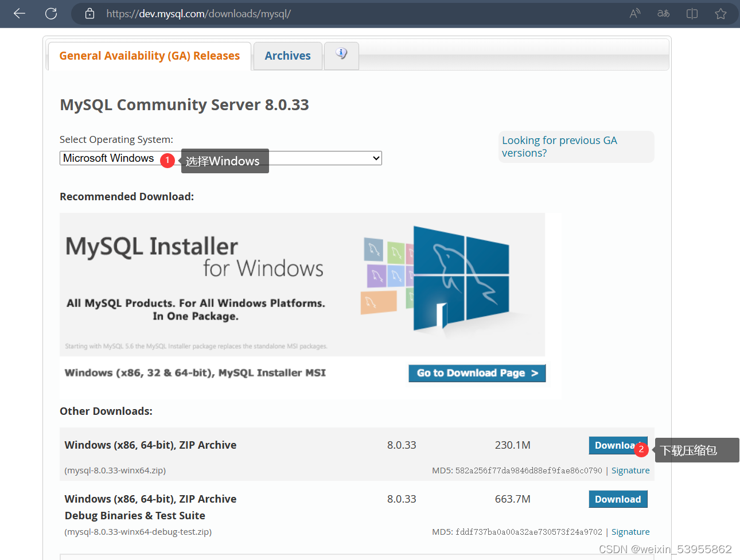This screenshot has height=560, width=740.
Task: Open the information icon tab
Action: [341, 56]
